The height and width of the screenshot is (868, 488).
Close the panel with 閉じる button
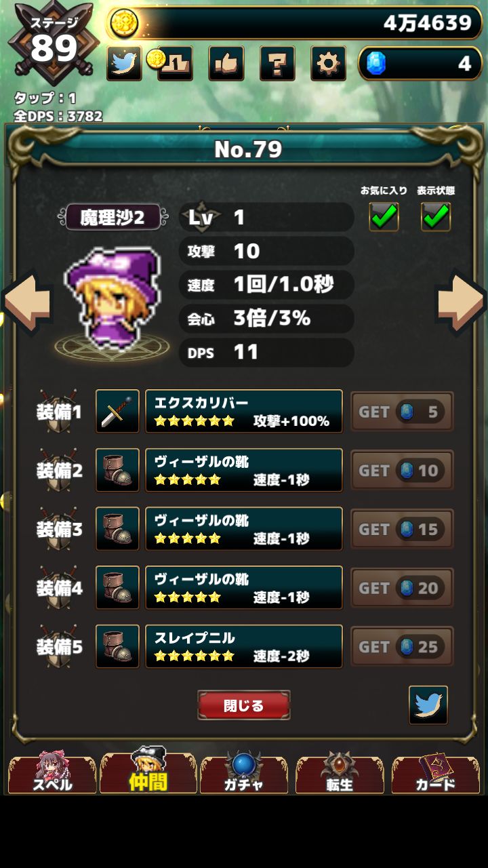pyautogui.click(x=244, y=705)
